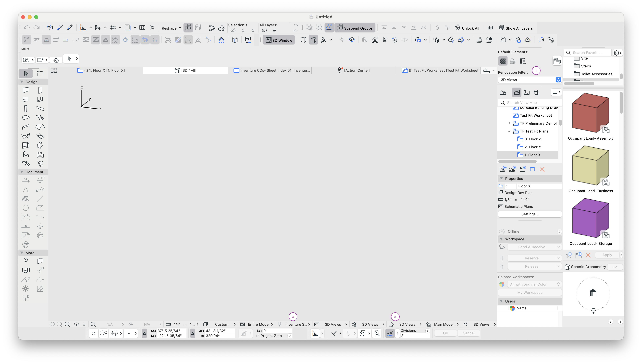
Task: Open the Renovation Filter dropdown
Action: (x=530, y=80)
